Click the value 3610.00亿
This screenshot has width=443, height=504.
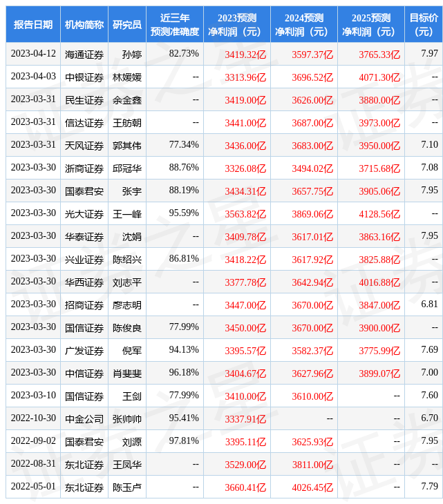coord(312,396)
